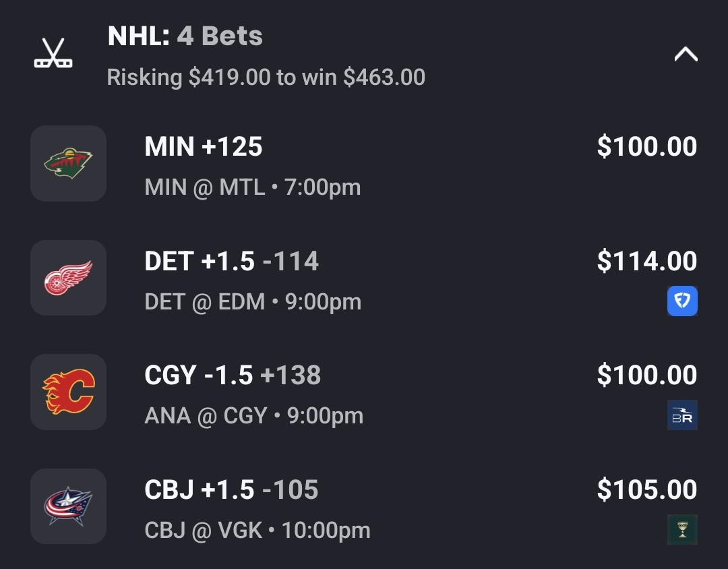Click CBJ @ VGK 10:00pm matchup
Image resolution: width=728 pixels, height=569 pixels.
click(257, 530)
